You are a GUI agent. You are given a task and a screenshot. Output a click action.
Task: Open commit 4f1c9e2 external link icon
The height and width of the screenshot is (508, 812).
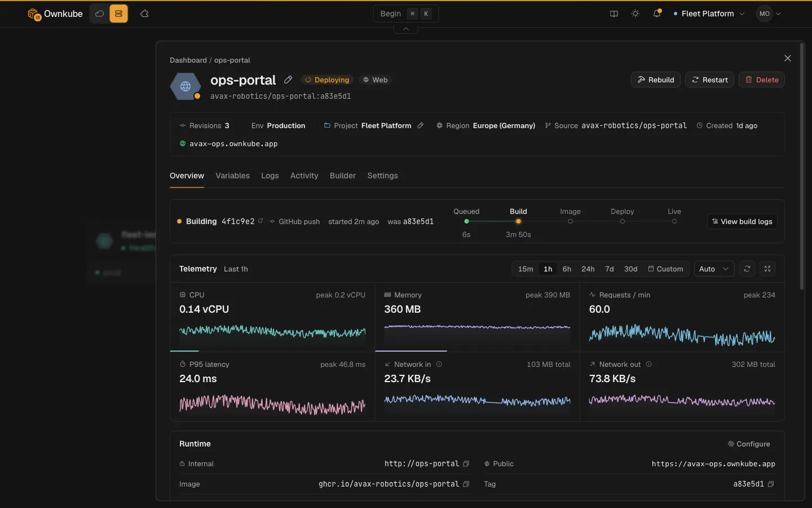click(x=261, y=221)
